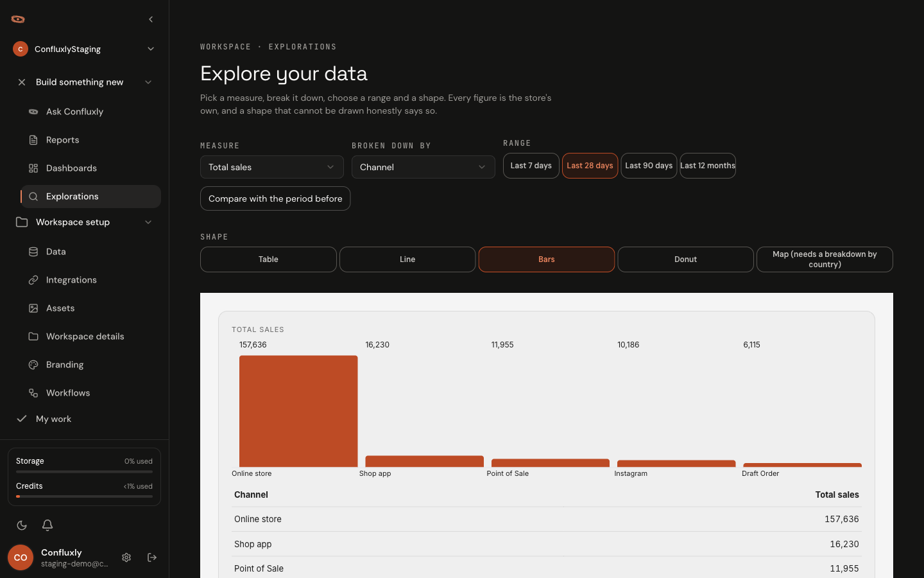Select the Last 90 days range
The width and height of the screenshot is (924, 578).
pyautogui.click(x=649, y=166)
